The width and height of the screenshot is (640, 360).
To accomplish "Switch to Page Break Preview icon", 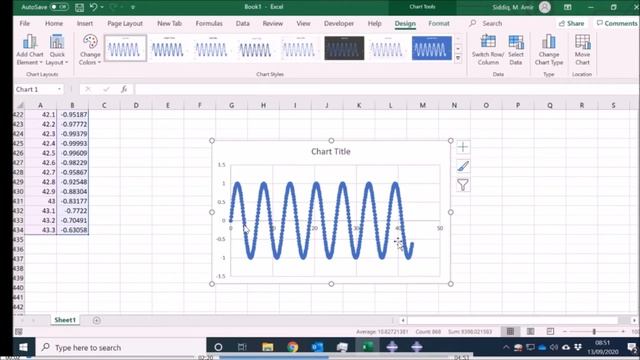I will click(550, 331).
